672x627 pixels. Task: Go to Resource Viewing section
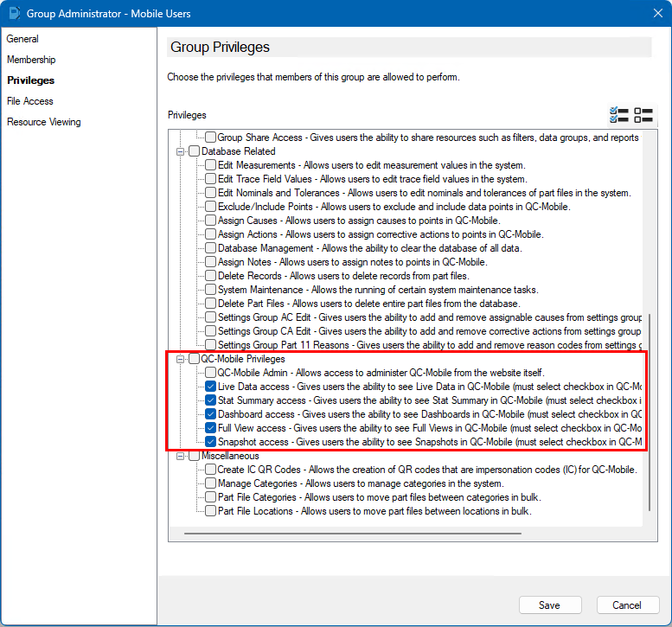pyautogui.click(x=44, y=122)
